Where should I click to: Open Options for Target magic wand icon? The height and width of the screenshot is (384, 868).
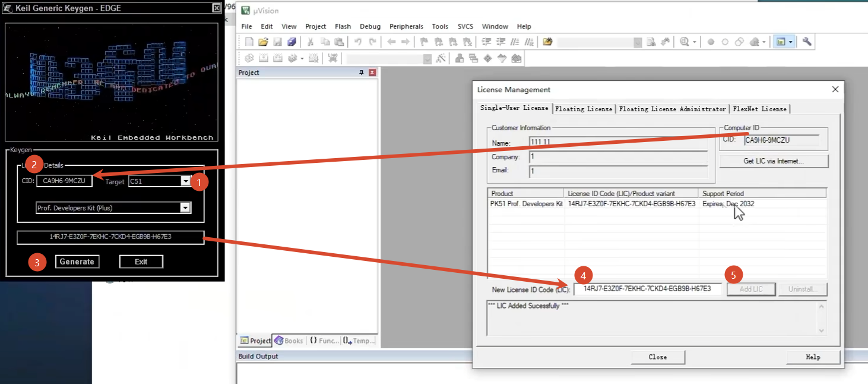441,58
